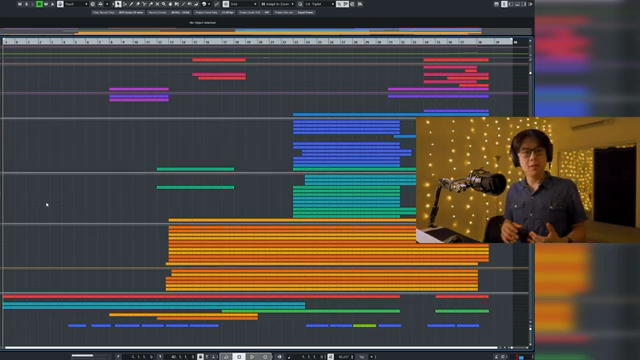Image resolution: width=640 pixels, height=360 pixels.
Task: Click the Tap tempo button
Action: [361, 357]
